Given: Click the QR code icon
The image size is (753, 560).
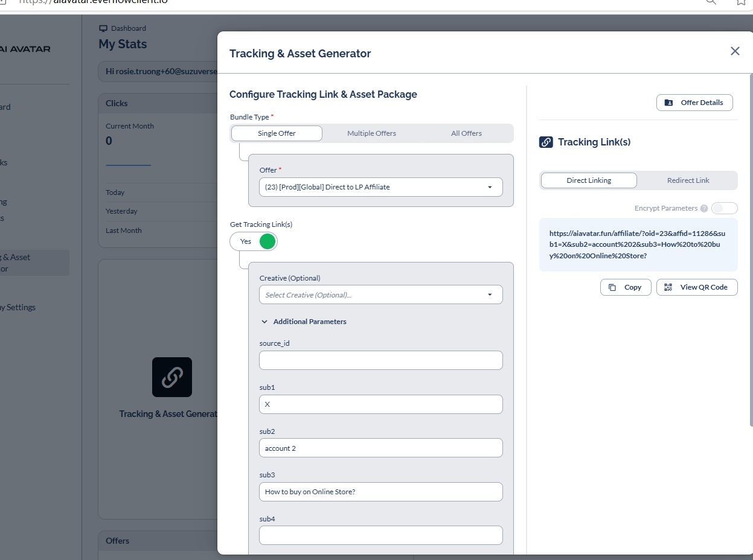Looking at the screenshot, I should pyautogui.click(x=668, y=287).
